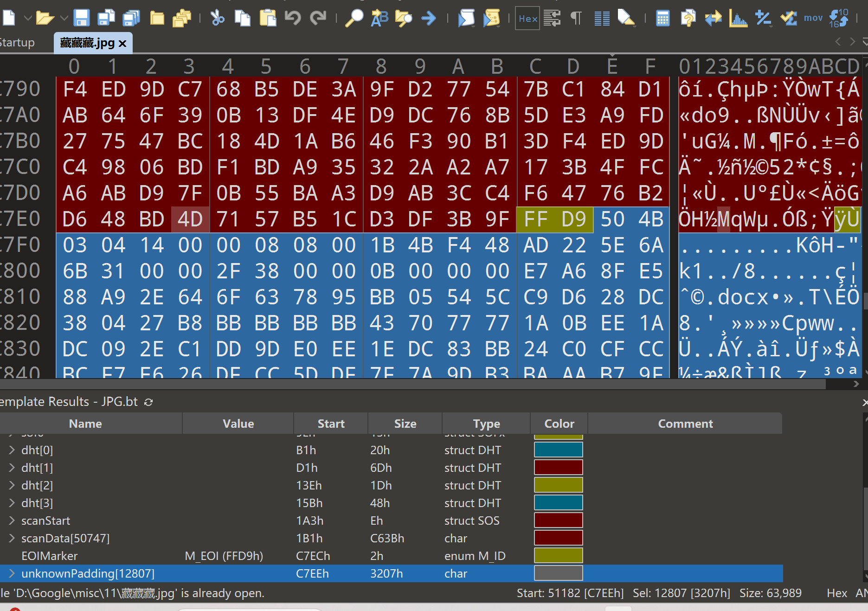Close the 藏藏藏.jpg tab
Screen dimensions: 868x611
pyautogui.click(x=122, y=44)
